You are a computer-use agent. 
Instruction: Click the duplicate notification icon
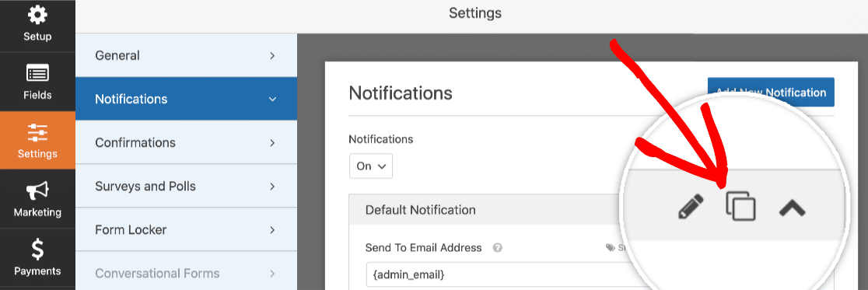pos(740,206)
